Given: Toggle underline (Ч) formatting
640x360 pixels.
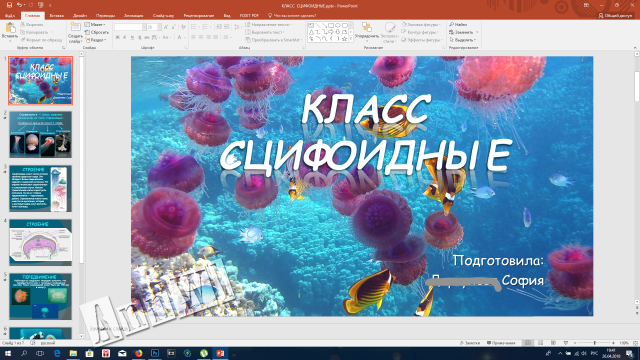Looking at the screenshot, I should [x=132, y=38].
